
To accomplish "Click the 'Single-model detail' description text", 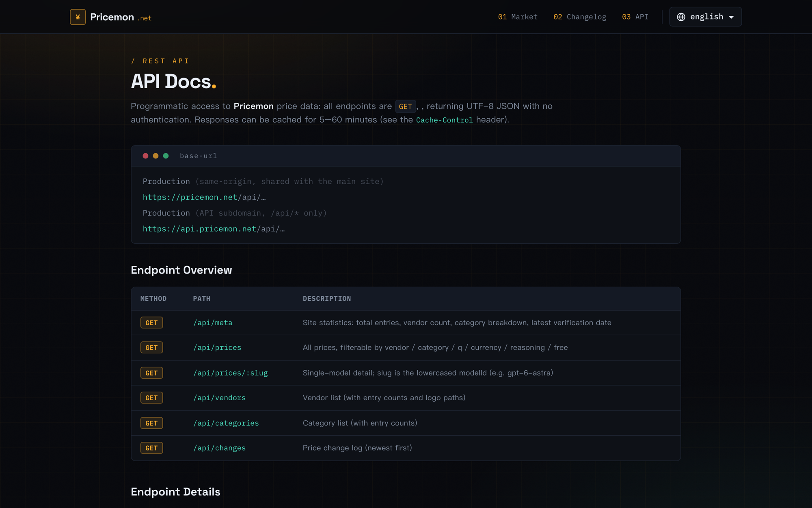I will (428, 373).
